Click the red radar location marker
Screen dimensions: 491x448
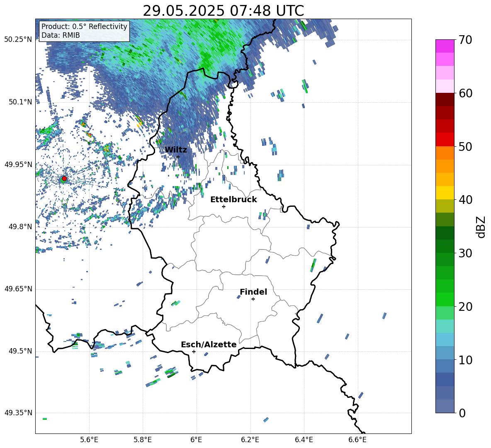(x=64, y=179)
